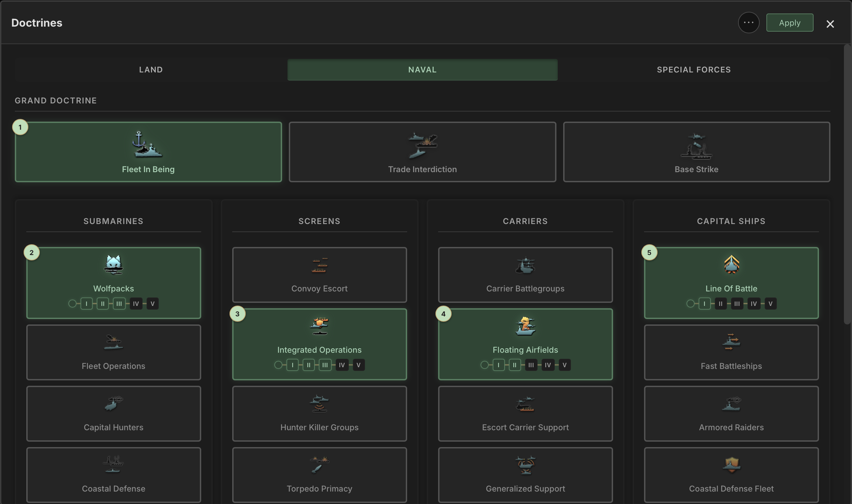The image size is (852, 504).
Task: Switch to the Naval doctrines tab
Action: tap(422, 70)
